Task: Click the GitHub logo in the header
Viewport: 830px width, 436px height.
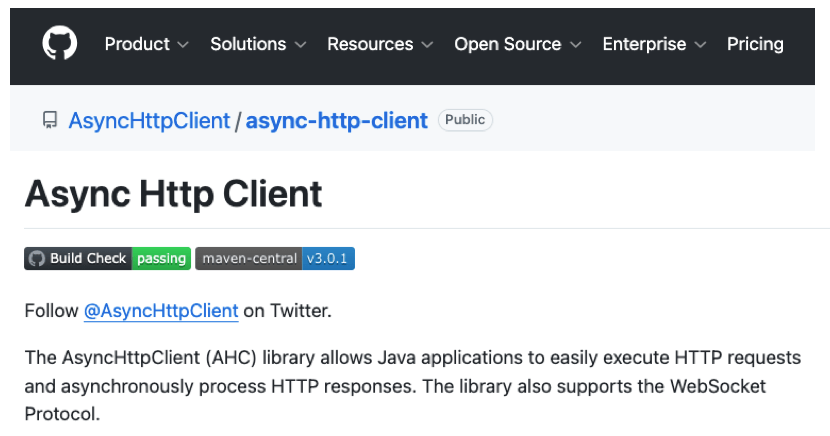Action: (x=59, y=44)
